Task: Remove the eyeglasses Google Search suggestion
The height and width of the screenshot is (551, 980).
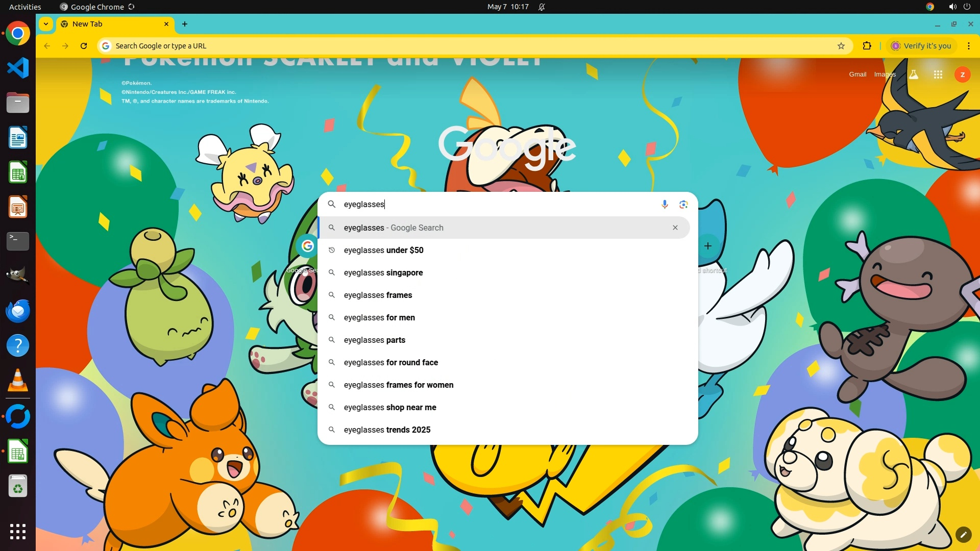Action: click(x=675, y=228)
